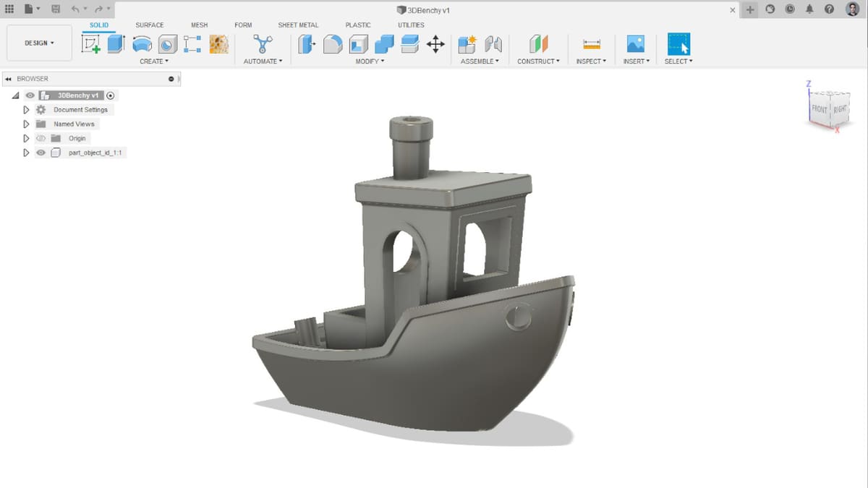Switch to the PLASTIC tab
The image size is (868, 488).
pos(358,25)
